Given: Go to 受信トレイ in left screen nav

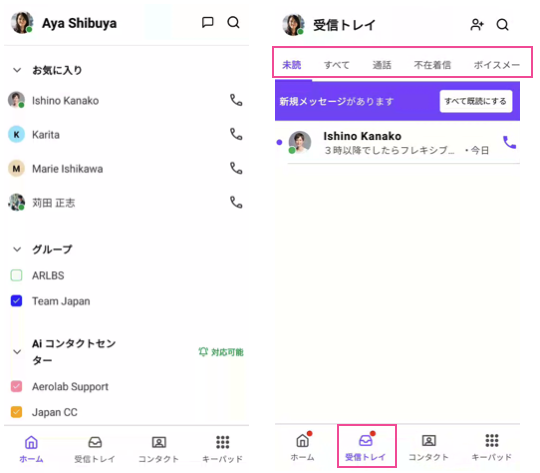Looking at the screenshot, I should pyautogui.click(x=95, y=449).
